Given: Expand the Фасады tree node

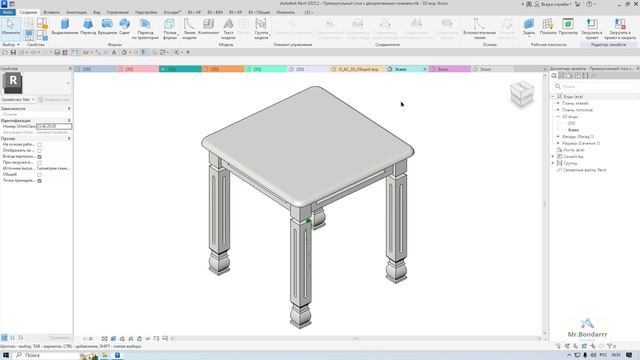Looking at the screenshot, I should click(x=558, y=137).
